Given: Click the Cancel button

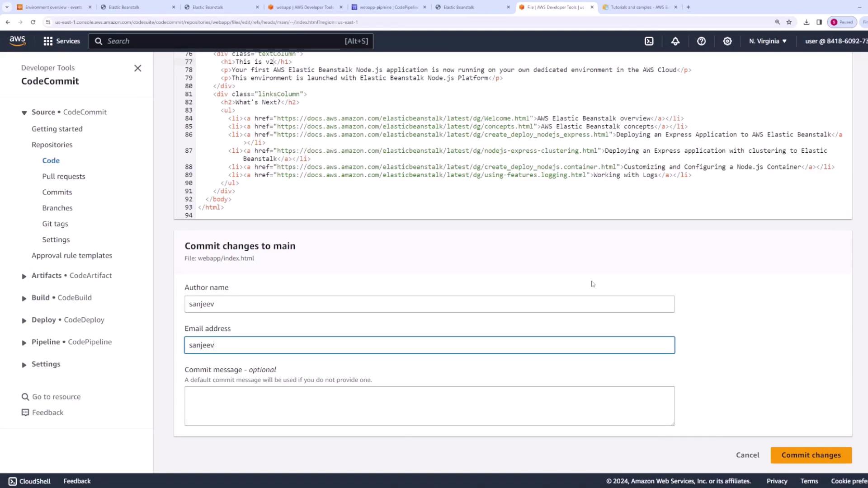Looking at the screenshot, I should [747, 455].
